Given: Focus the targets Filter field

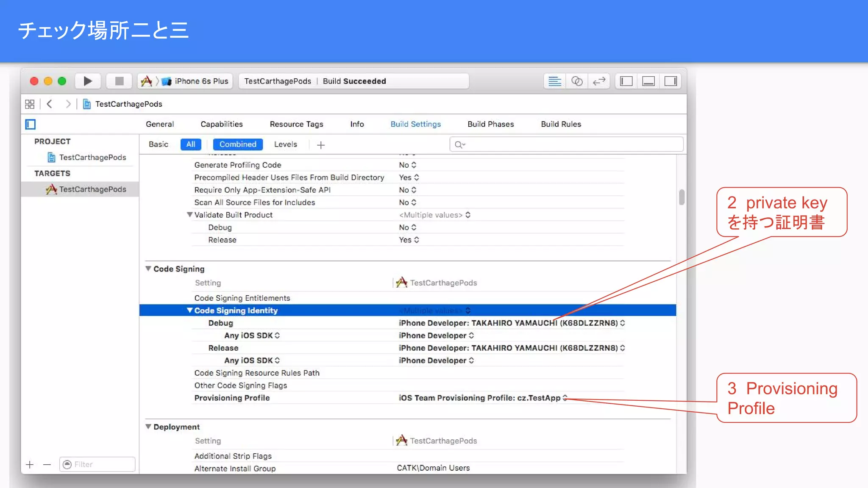Looking at the screenshot, I should pyautogui.click(x=97, y=464).
